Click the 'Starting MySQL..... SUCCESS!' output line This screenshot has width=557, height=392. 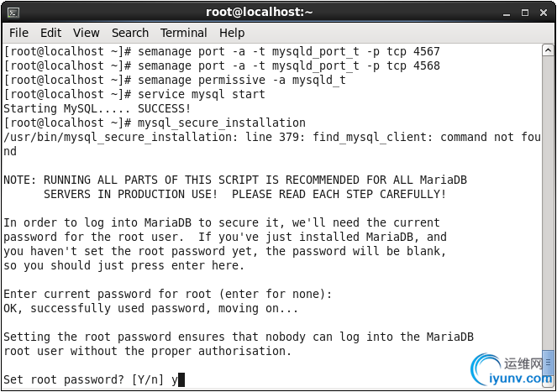click(x=97, y=108)
